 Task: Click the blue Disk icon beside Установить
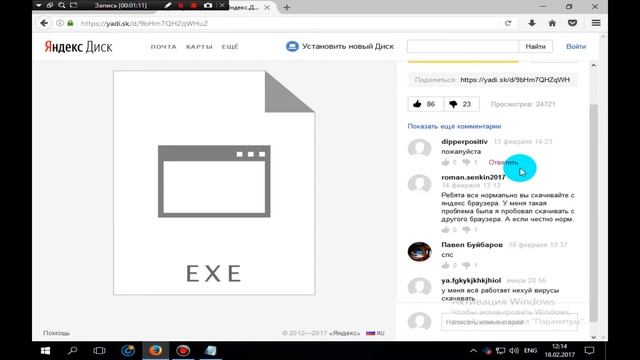pyautogui.click(x=292, y=47)
